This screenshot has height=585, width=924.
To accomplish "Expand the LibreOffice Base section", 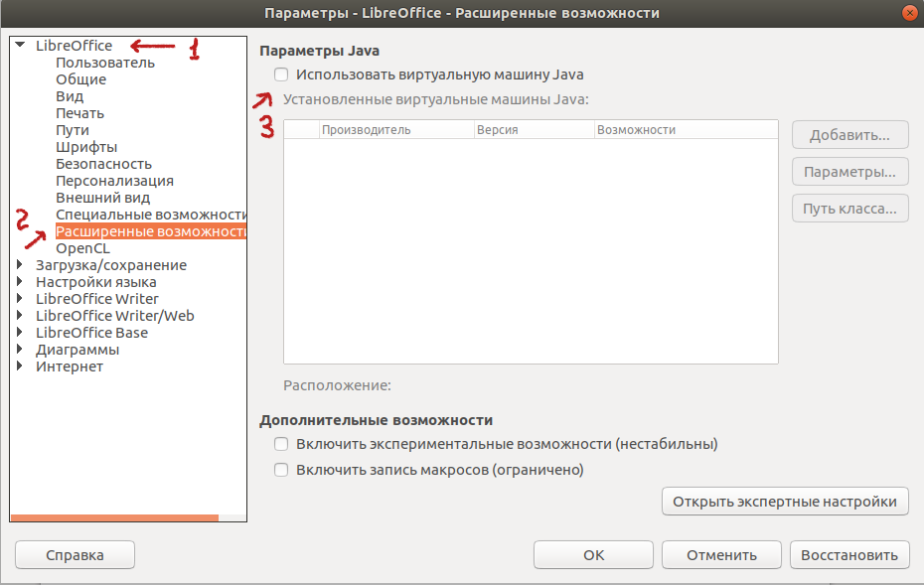I will pyautogui.click(x=18, y=332).
